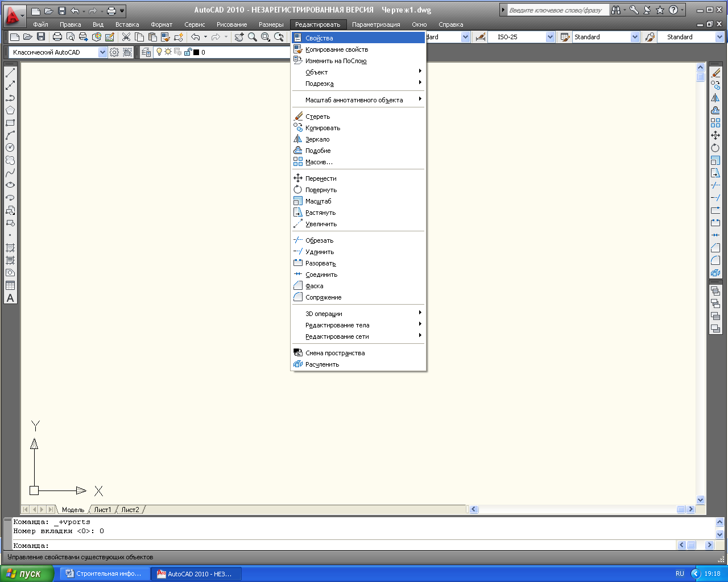Toggle the layer freeze sun icon

[168, 52]
